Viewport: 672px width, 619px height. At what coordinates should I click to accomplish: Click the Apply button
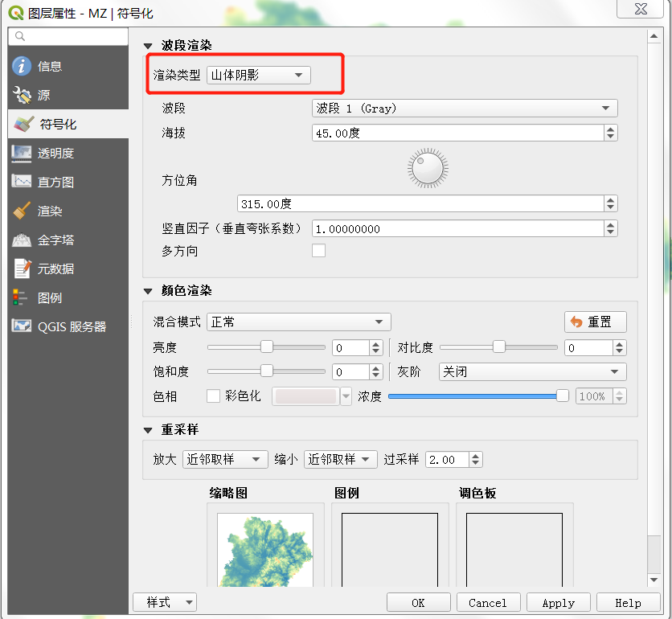click(558, 602)
